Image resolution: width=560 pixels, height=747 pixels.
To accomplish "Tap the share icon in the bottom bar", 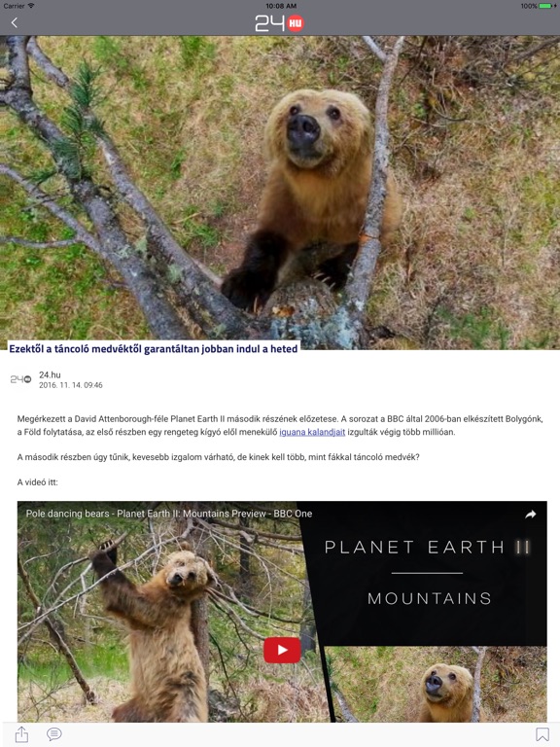I will (21, 734).
